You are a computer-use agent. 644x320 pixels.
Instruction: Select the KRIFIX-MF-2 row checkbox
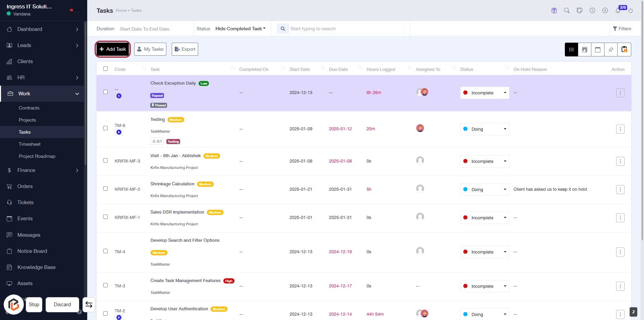click(x=106, y=189)
